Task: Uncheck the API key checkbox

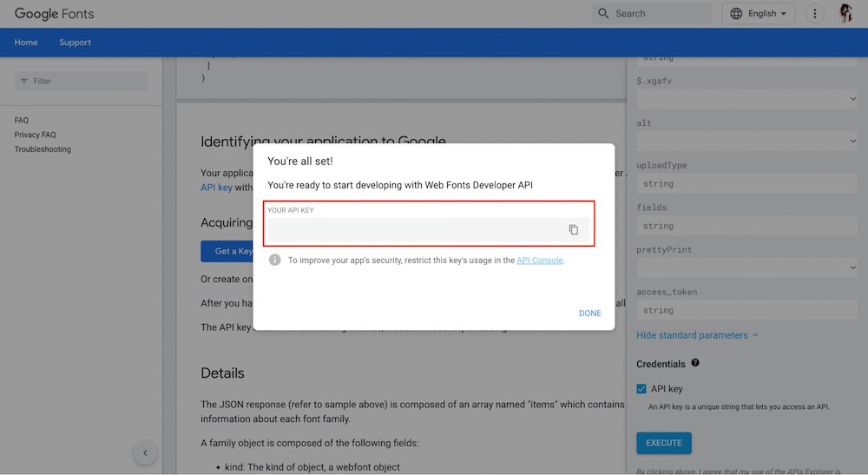Action: 641,389
